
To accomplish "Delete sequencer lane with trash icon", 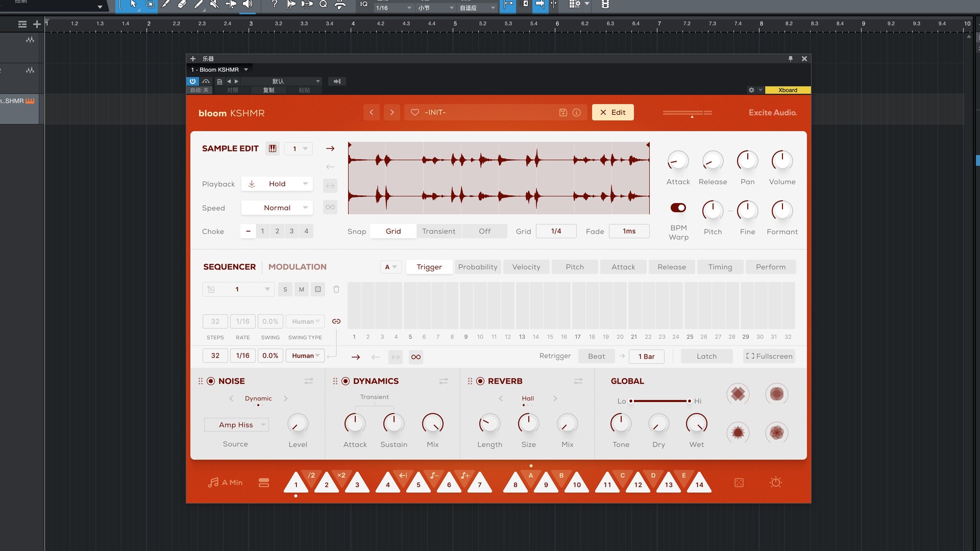I will [x=336, y=289].
